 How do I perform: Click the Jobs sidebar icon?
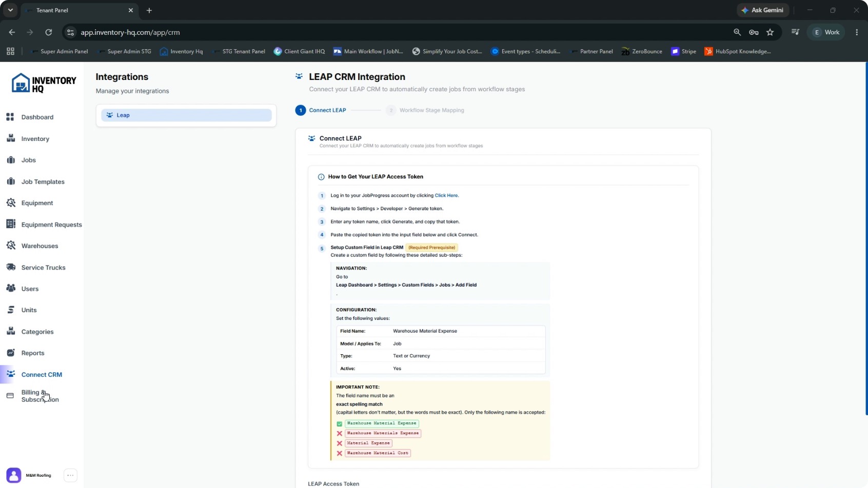click(10, 160)
